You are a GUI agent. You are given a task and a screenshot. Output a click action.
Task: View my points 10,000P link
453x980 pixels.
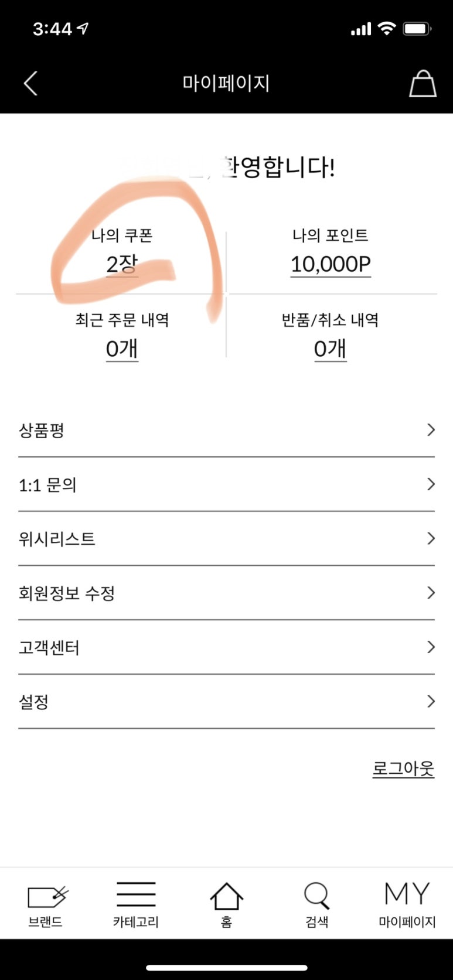[x=331, y=265]
